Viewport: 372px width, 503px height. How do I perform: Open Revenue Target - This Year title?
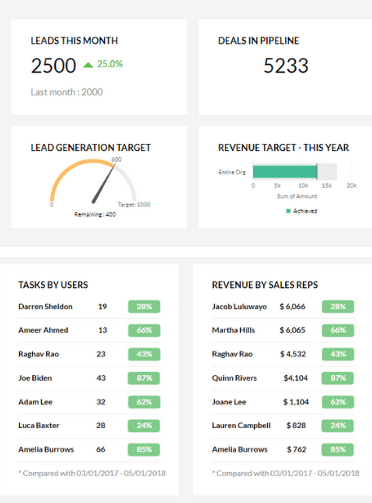point(284,148)
